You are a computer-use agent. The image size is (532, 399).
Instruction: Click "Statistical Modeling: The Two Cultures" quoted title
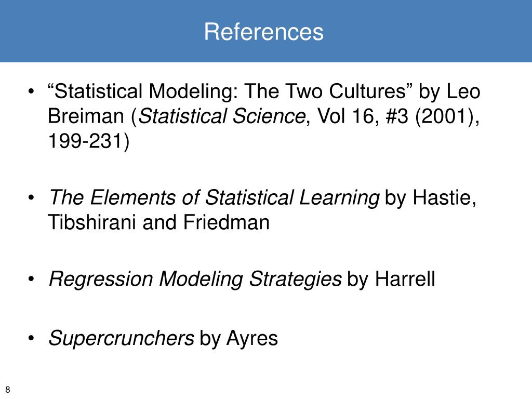tap(231, 91)
